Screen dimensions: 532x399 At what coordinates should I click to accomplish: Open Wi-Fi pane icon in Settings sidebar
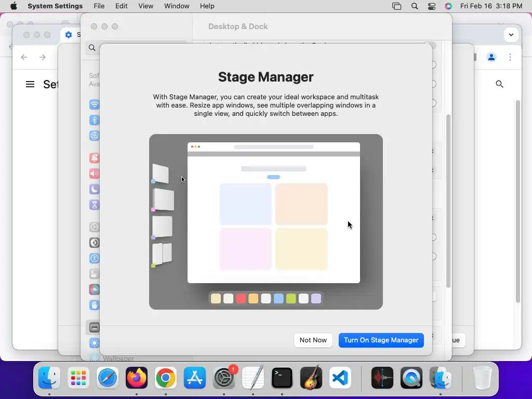tap(95, 104)
